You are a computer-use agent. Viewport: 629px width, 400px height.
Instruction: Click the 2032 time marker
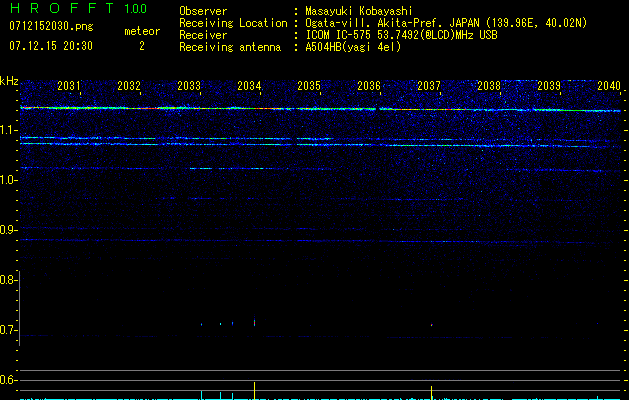[x=129, y=86]
